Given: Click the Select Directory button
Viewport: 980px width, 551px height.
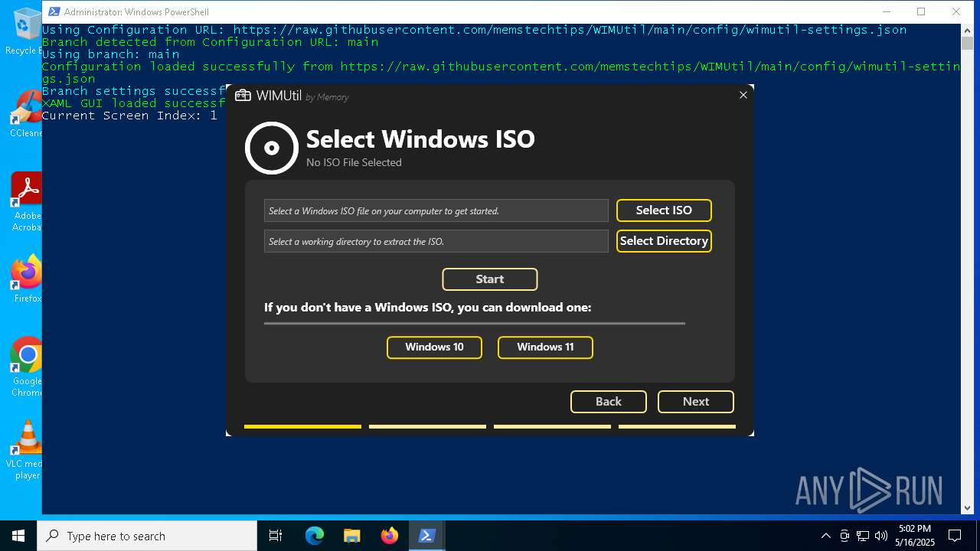Looking at the screenshot, I should tap(664, 241).
